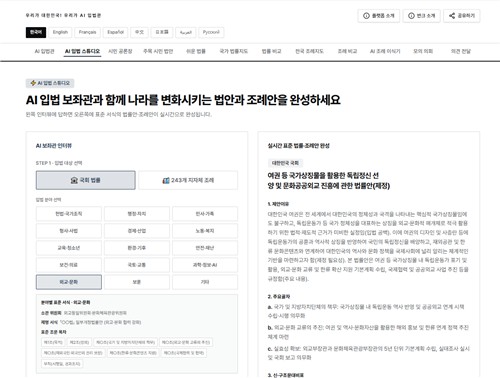This screenshot has width=500, height=378.
Task: Click the 공유하기 share button
Action: pyautogui.click(x=462, y=16)
